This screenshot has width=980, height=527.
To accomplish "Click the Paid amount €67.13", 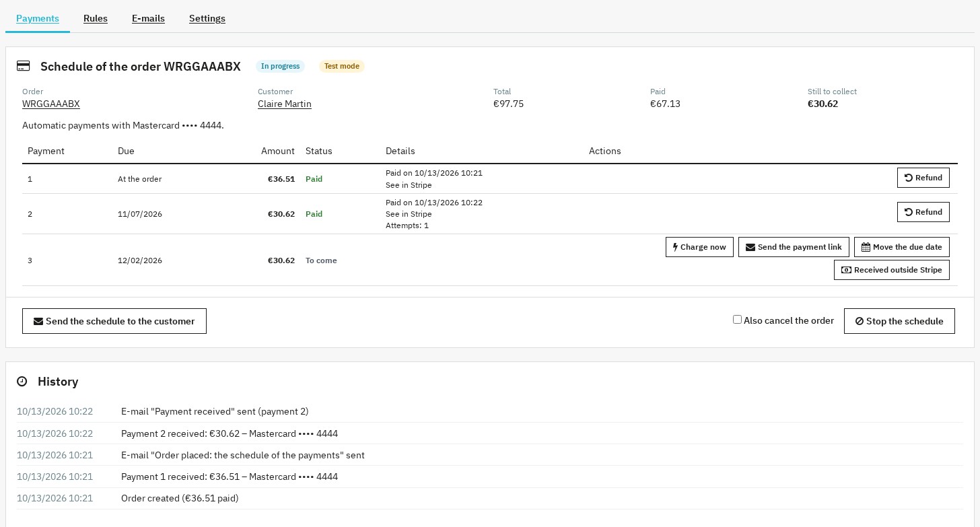I will pos(665,104).
